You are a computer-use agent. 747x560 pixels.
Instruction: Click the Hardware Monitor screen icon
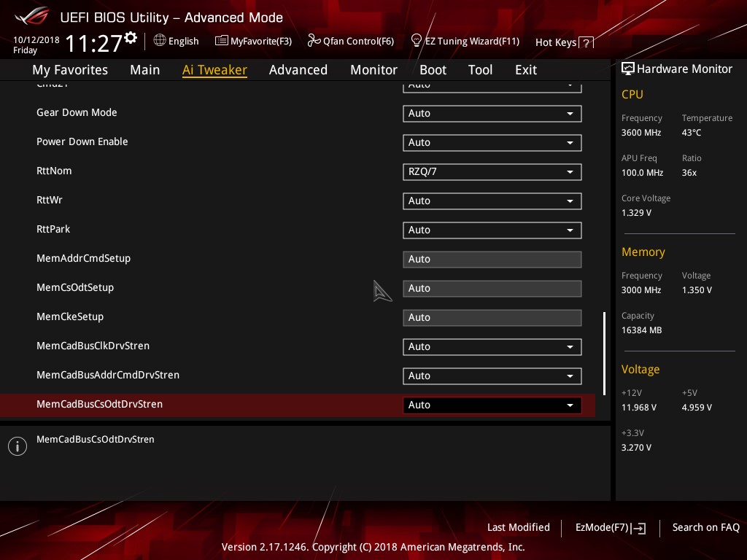(x=628, y=69)
